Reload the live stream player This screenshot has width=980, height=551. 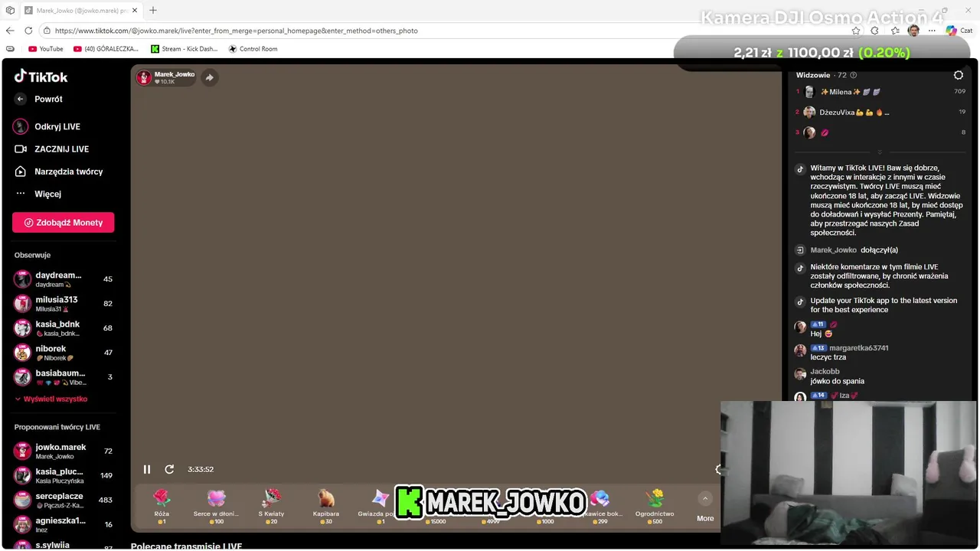pyautogui.click(x=169, y=469)
